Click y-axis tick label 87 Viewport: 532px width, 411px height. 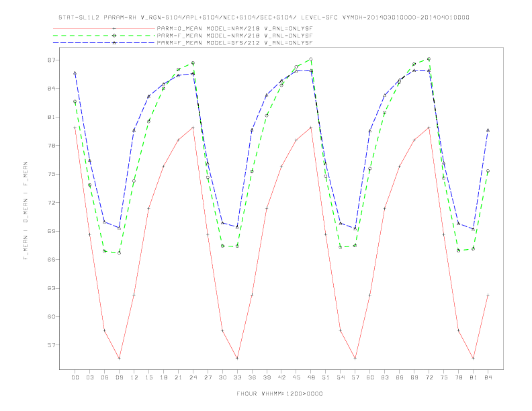coord(51,60)
